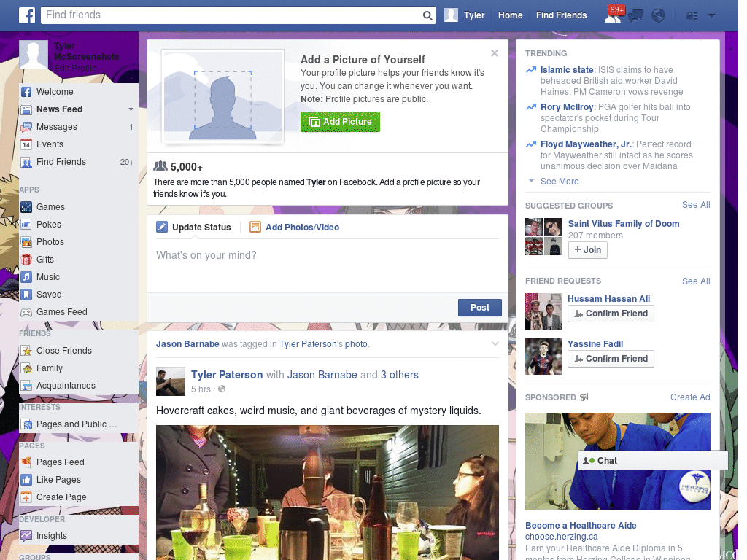The width and height of the screenshot is (747, 560).
Task: Click the Gifts app icon
Action: pos(26,260)
